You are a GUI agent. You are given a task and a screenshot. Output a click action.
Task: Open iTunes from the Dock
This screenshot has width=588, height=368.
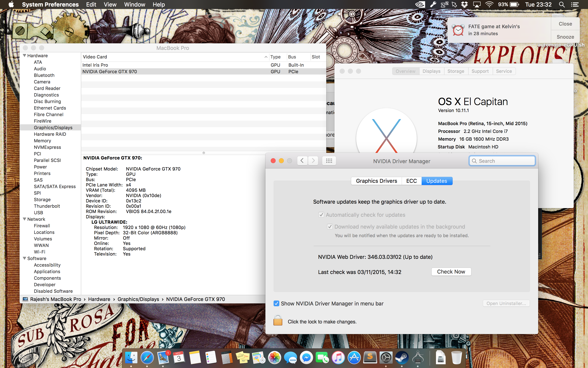[338, 358]
